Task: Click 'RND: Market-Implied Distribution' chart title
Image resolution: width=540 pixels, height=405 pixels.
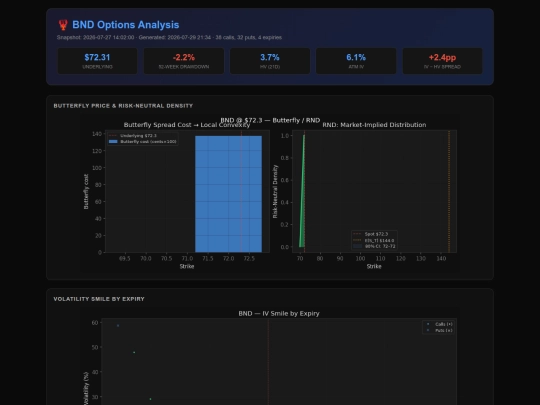Action: [x=374, y=125]
